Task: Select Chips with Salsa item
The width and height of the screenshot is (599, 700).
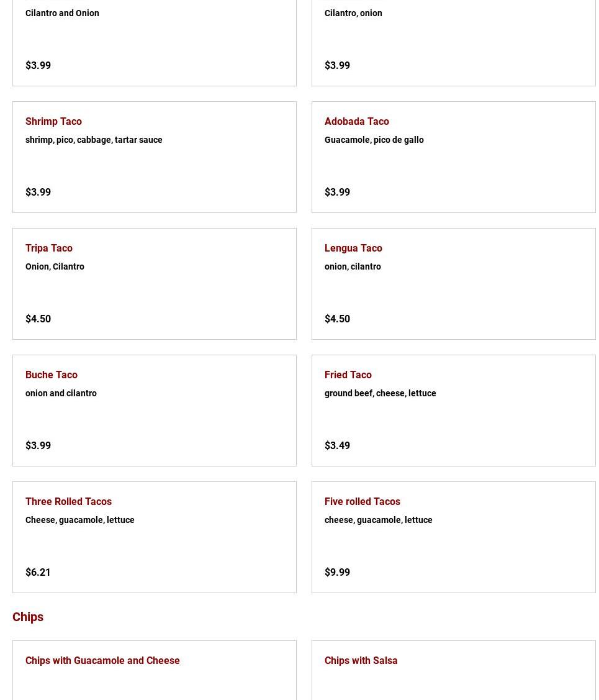Action: click(x=361, y=660)
